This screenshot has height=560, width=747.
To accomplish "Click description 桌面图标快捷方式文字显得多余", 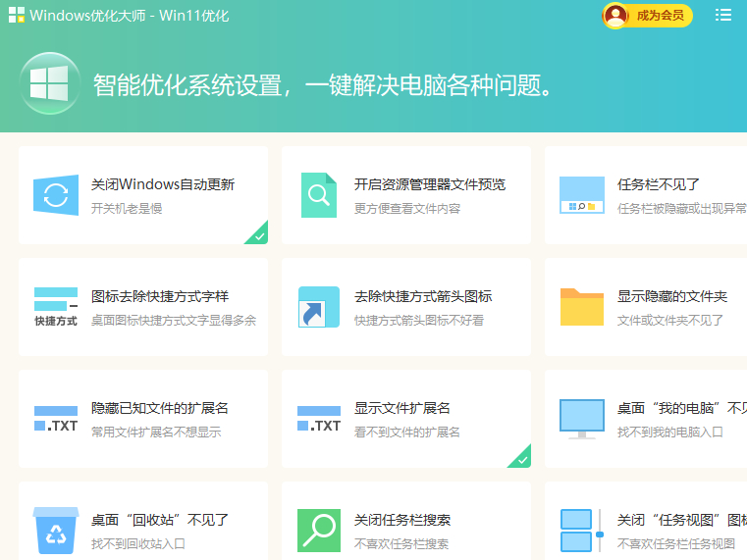I will (174, 320).
